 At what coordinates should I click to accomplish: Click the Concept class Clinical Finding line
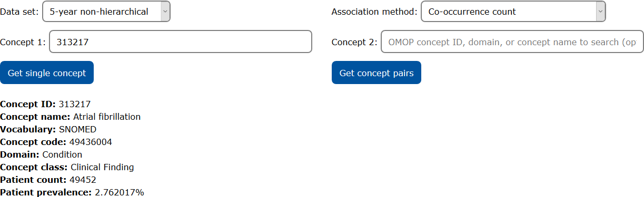click(67, 167)
